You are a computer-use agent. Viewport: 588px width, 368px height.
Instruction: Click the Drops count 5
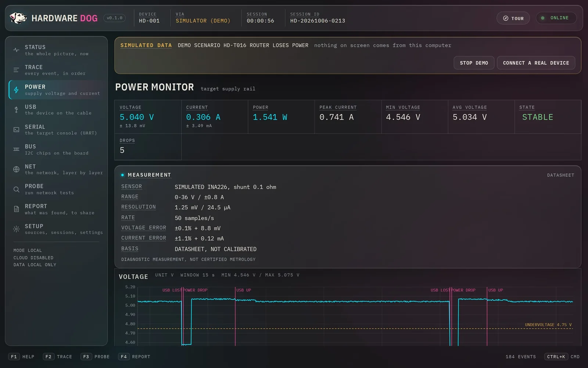tap(122, 150)
